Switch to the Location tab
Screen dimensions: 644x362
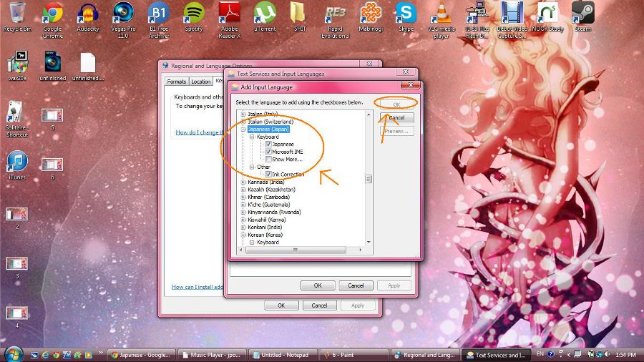pyautogui.click(x=201, y=82)
